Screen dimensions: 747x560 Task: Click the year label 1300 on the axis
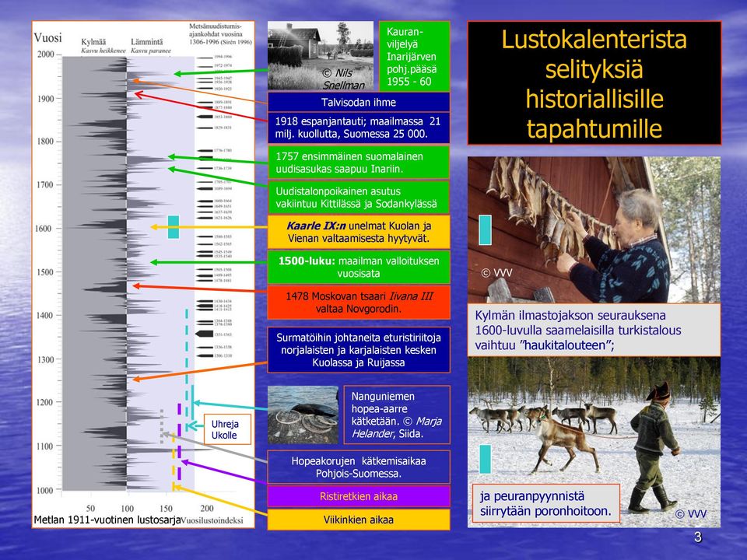pos(46,359)
